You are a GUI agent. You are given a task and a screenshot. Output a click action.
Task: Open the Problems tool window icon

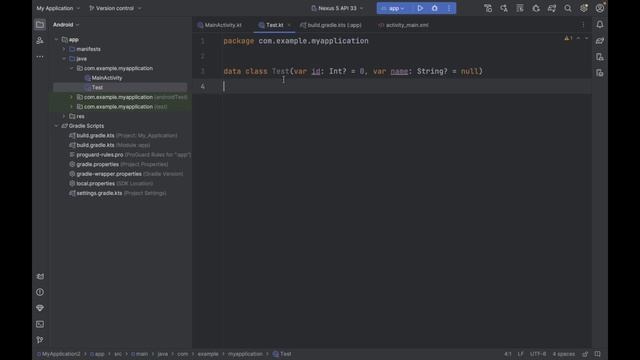[x=40, y=292]
